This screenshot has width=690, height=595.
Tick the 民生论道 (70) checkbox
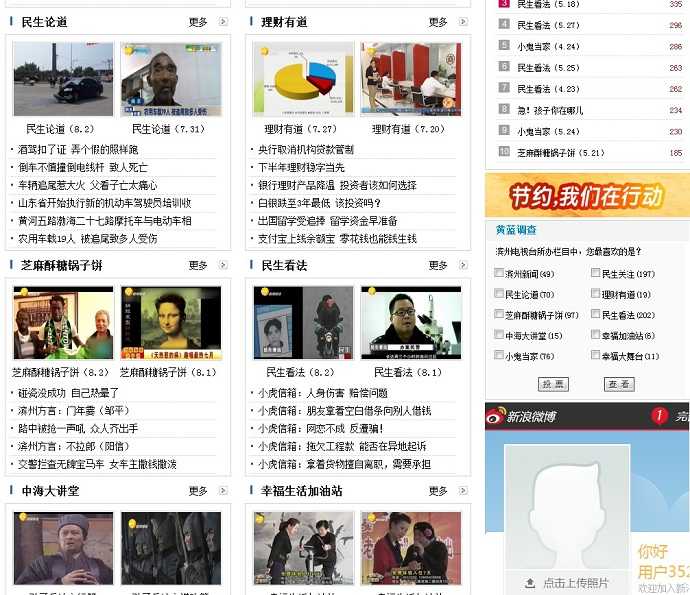(499, 293)
